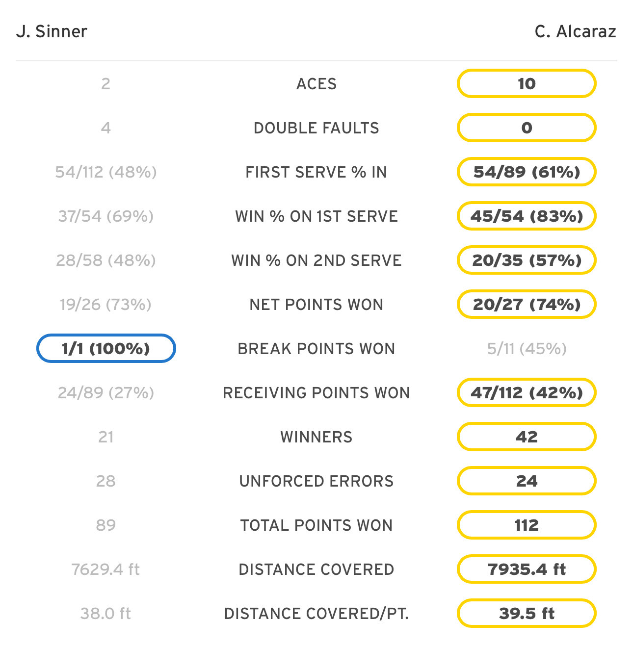Click the C. Alcaraz player name
Image resolution: width=633 pixels, height=672 pixels.
pos(575,31)
